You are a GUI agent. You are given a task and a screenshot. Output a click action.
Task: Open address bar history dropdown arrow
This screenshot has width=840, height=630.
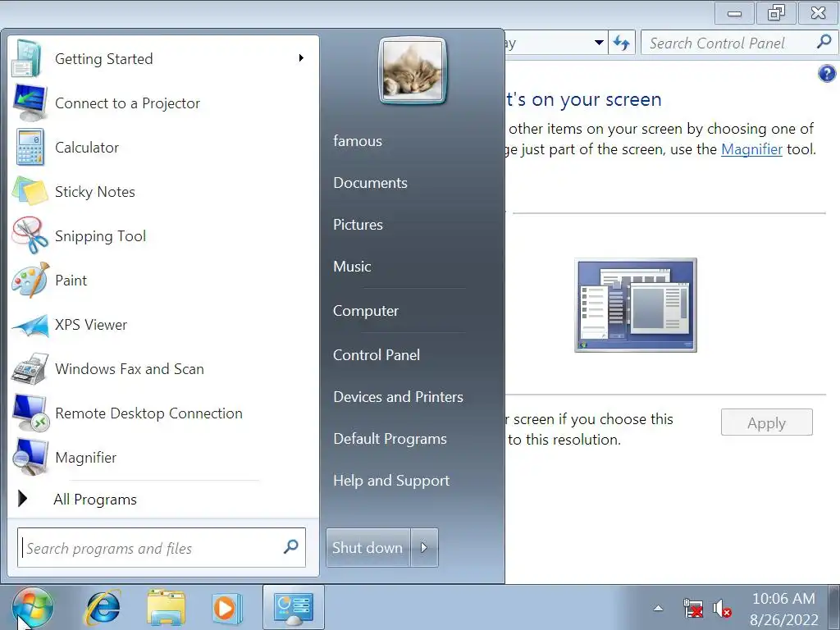tap(599, 43)
